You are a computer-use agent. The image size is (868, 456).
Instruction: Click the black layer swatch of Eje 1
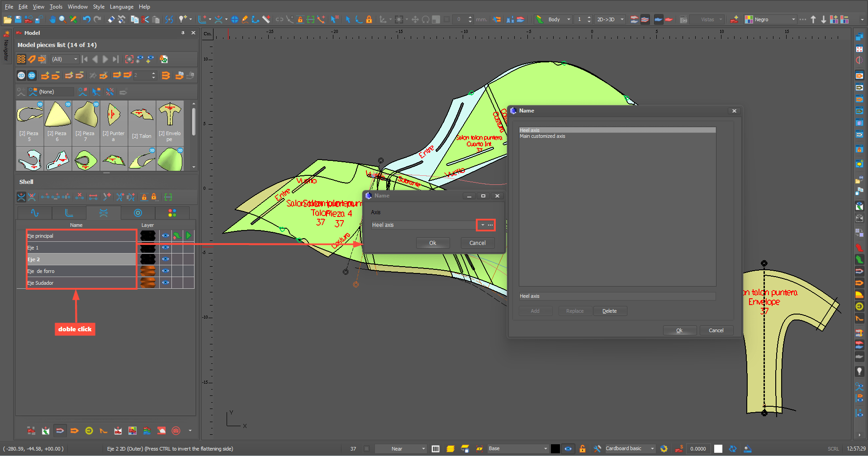(148, 248)
